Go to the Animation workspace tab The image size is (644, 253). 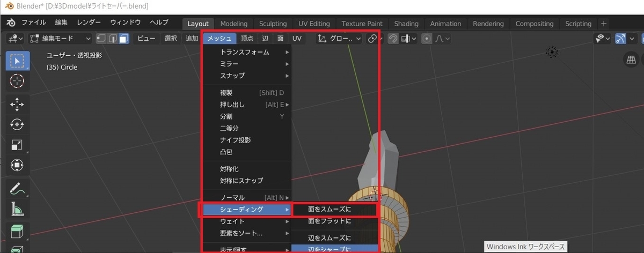click(445, 24)
